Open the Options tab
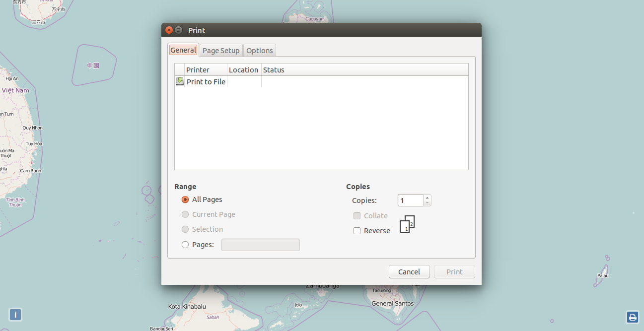644x331 pixels. pos(260,51)
